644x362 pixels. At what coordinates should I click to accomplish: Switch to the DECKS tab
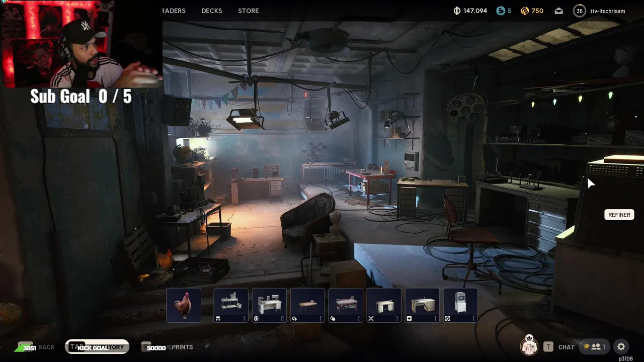click(x=212, y=11)
